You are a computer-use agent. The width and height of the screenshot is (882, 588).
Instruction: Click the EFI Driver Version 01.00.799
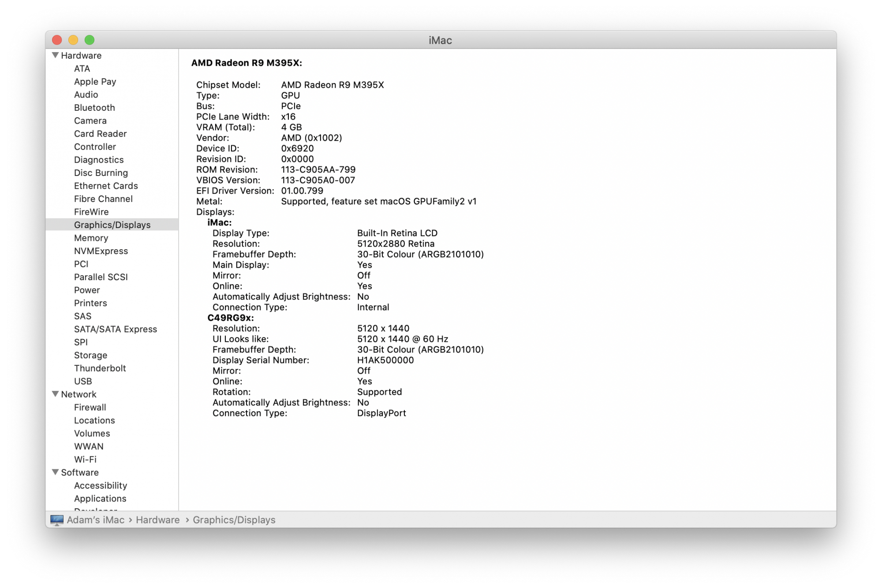click(302, 191)
